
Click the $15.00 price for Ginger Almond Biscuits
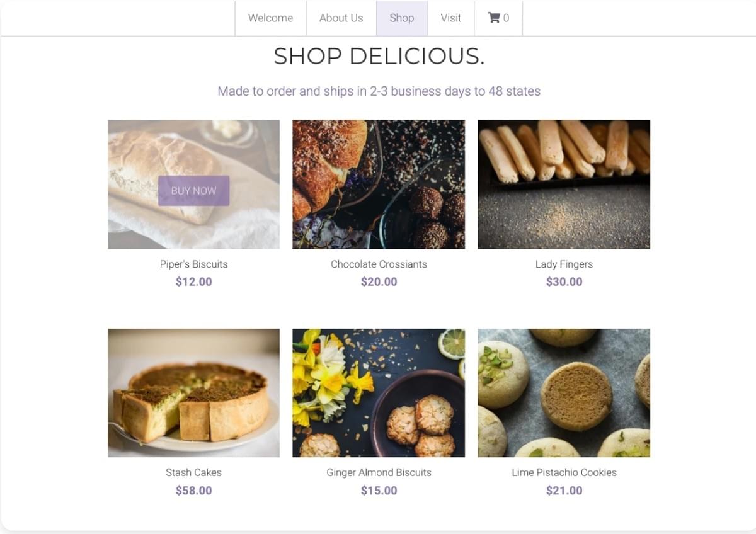(x=379, y=490)
